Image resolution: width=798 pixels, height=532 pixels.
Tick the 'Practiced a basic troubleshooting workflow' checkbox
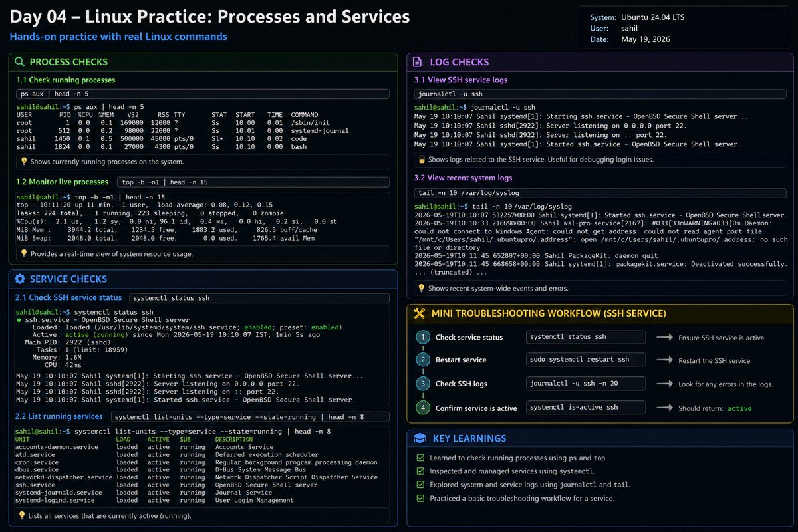coord(420,498)
